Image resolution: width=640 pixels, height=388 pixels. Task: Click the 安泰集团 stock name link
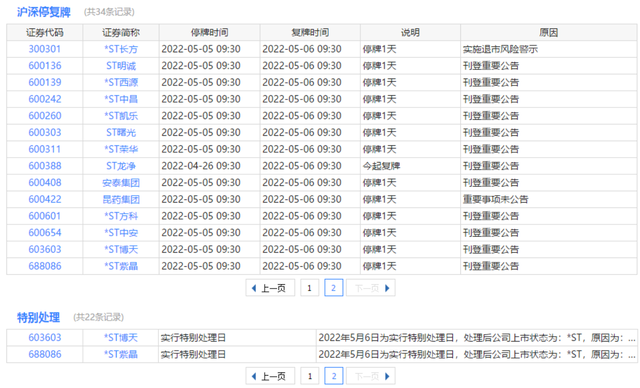pyautogui.click(x=121, y=183)
